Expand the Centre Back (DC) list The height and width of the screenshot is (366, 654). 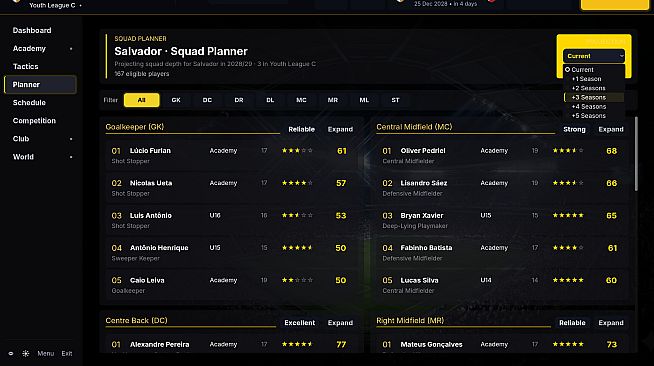[x=340, y=323]
